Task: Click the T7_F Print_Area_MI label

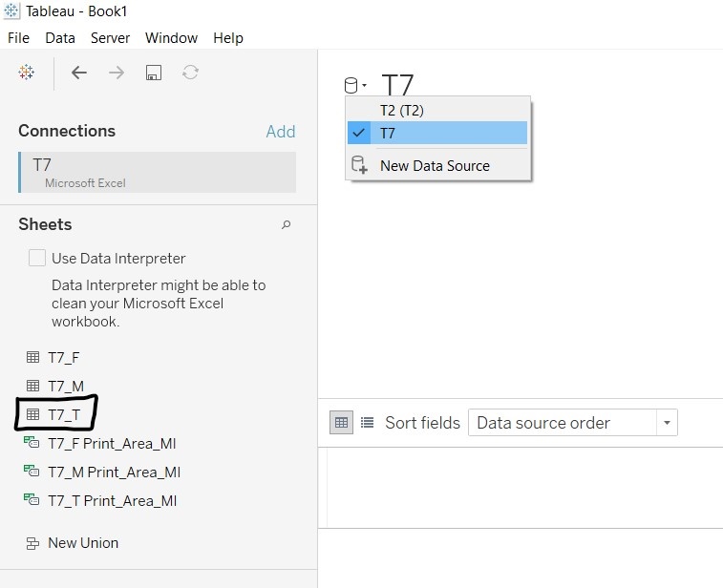Action: point(112,443)
